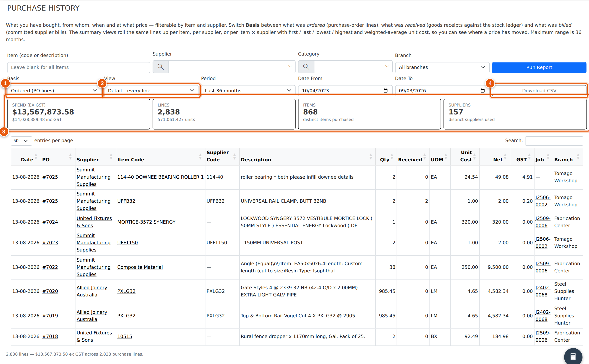Open the Date From calendar picker icon
Viewport: 589px width, 364px height.
pos(385,90)
